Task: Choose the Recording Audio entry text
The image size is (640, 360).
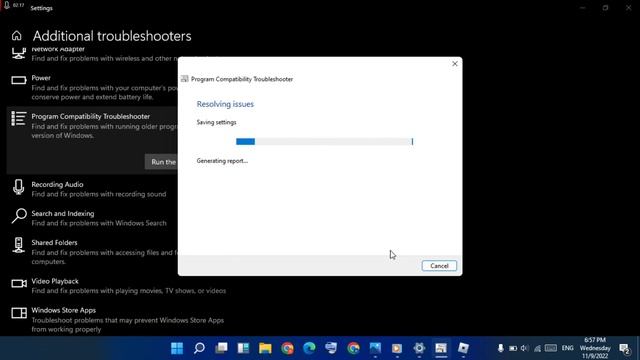Action: click(x=57, y=184)
